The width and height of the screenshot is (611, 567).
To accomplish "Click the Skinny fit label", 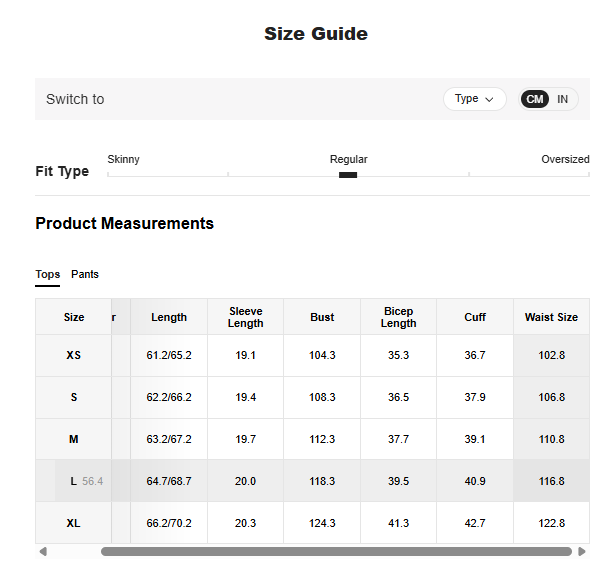I will (124, 159).
